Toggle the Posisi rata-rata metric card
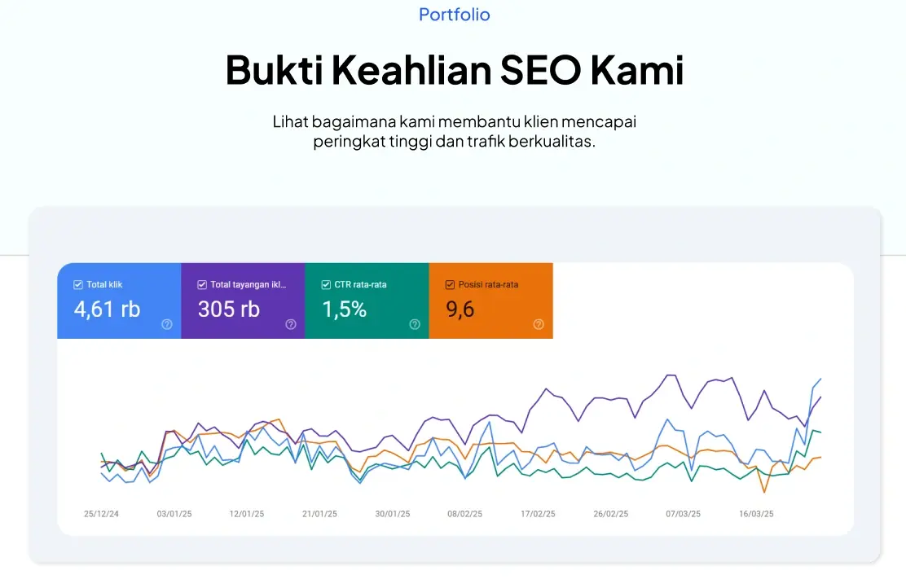906x588 pixels. coord(490,301)
